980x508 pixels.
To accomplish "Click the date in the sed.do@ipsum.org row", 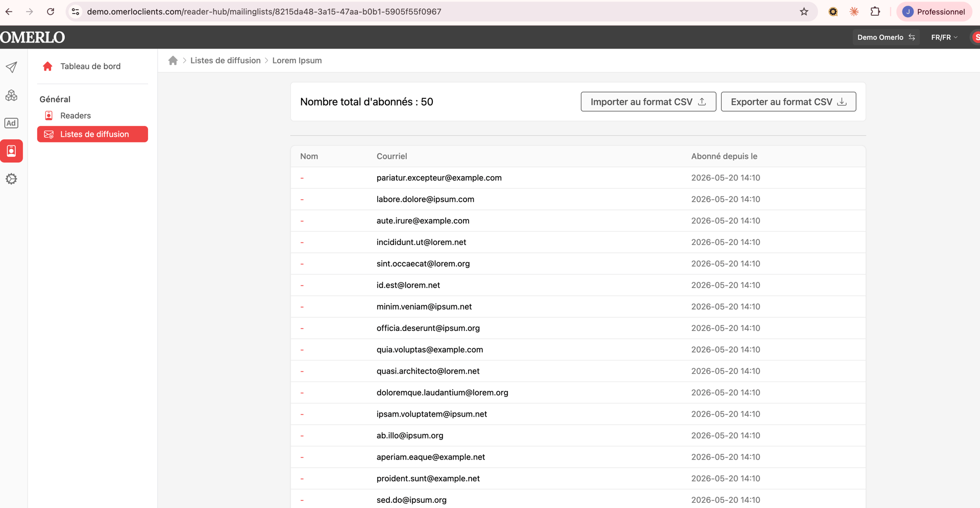I will (x=725, y=499).
